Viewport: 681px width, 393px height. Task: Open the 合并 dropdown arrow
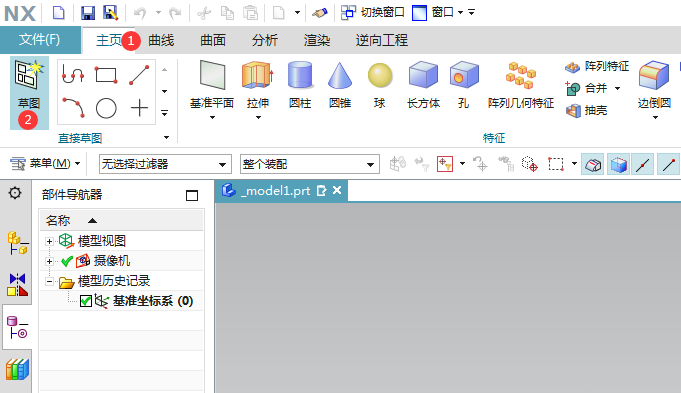pos(617,89)
